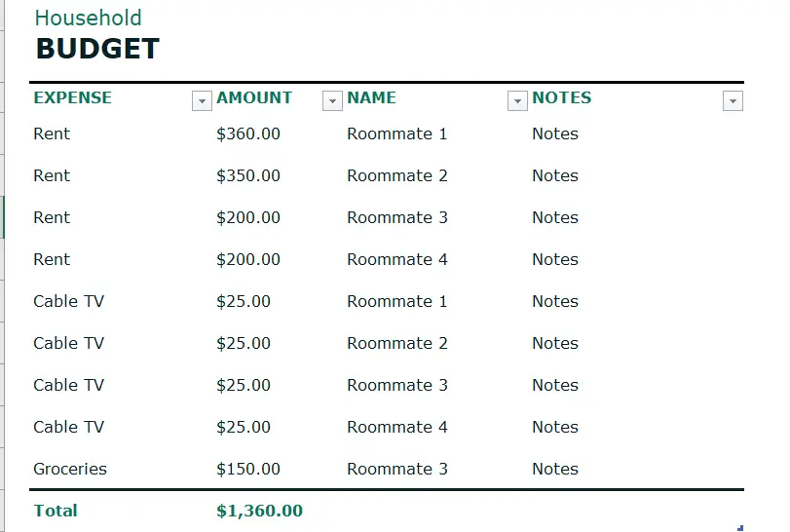Select the NAME column header text
The image size is (790, 532).
click(x=371, y=97)
